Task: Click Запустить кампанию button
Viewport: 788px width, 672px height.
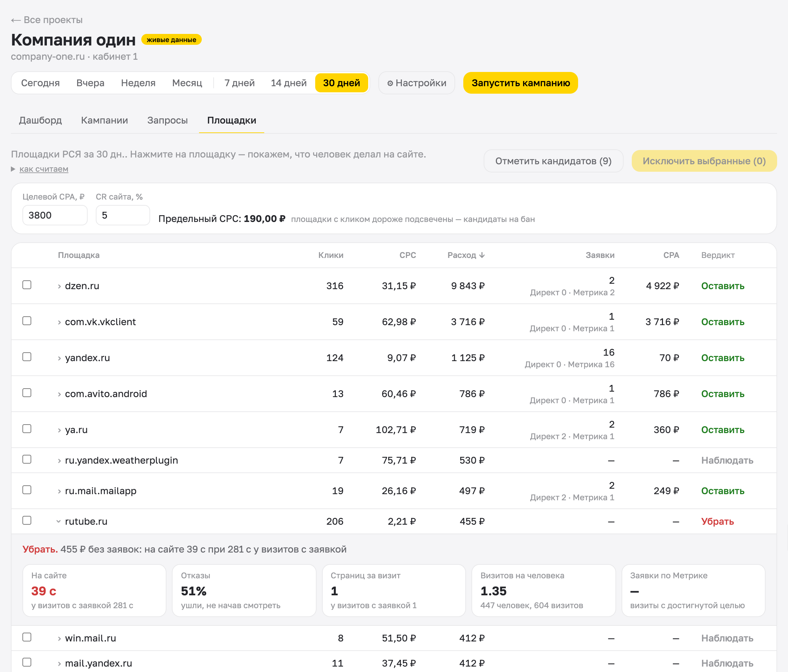Action: click(x=520, y=83)
